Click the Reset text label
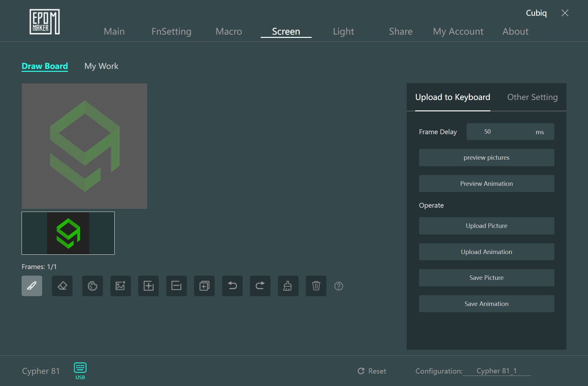Screen dimensions: 588x386 [377, 371]
